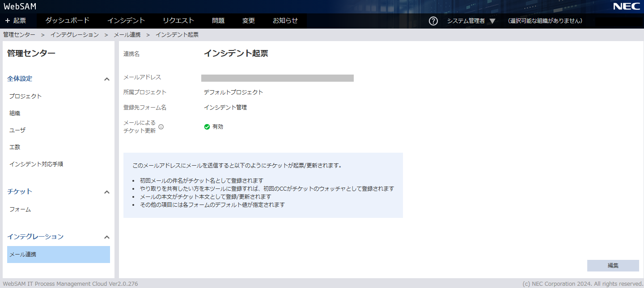Open the お知らせ menu
The image size is (644, 288).
pos(285,21)
